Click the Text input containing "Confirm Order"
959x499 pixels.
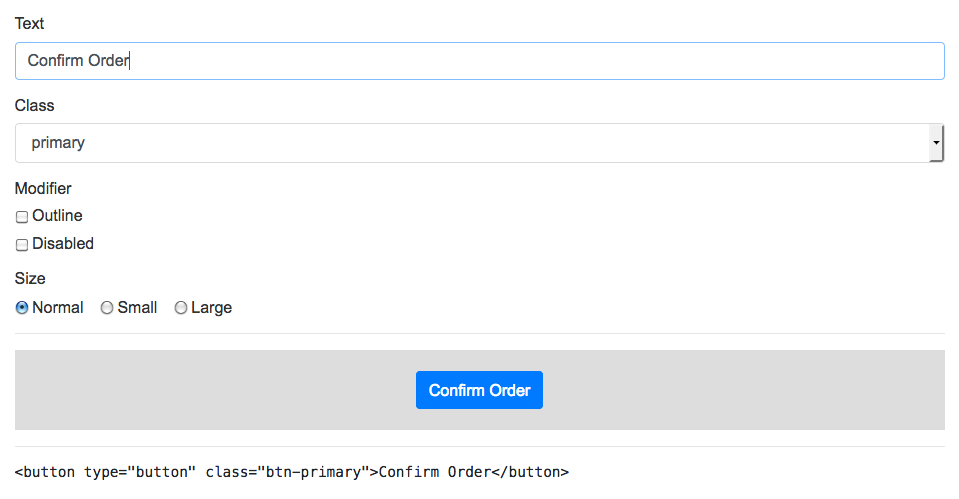[x=480, y=61]
